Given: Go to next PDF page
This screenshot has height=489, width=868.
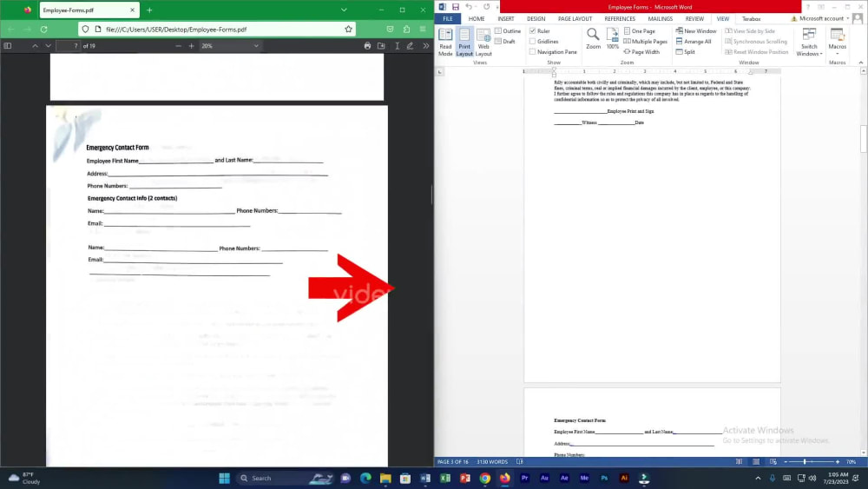Looking at the screenshot, I should pyautogui.click(x=48, y=46).
